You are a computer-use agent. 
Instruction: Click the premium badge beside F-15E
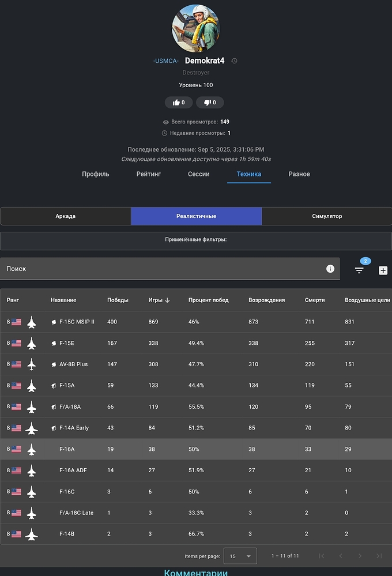tap(54, 344)
